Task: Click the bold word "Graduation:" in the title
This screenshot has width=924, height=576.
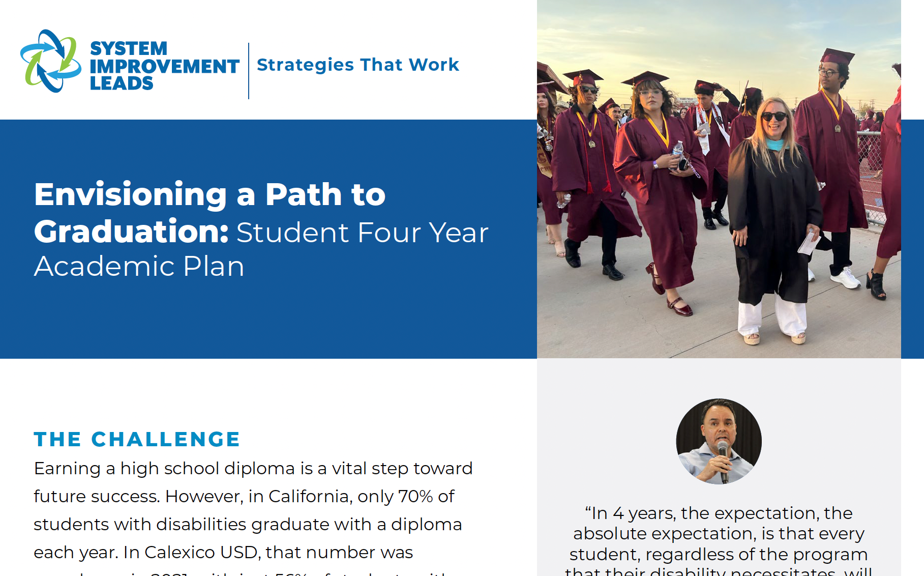Action: 131,232
